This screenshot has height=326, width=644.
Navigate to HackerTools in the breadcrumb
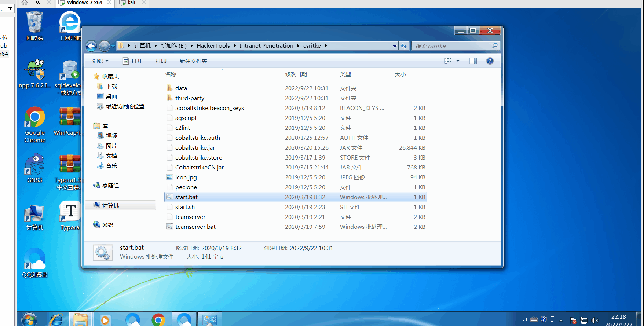(x=213, y=46)
